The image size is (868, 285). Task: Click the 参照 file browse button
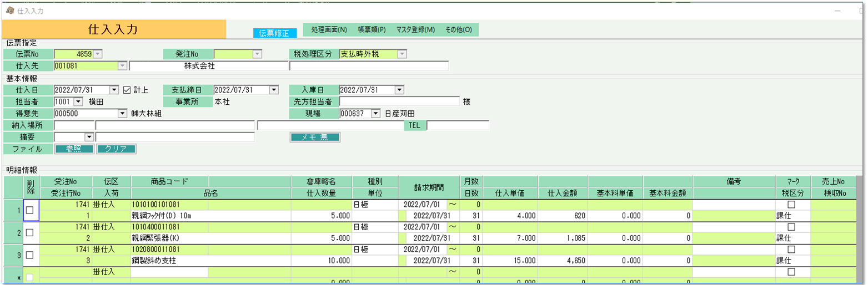pos(74,149)
